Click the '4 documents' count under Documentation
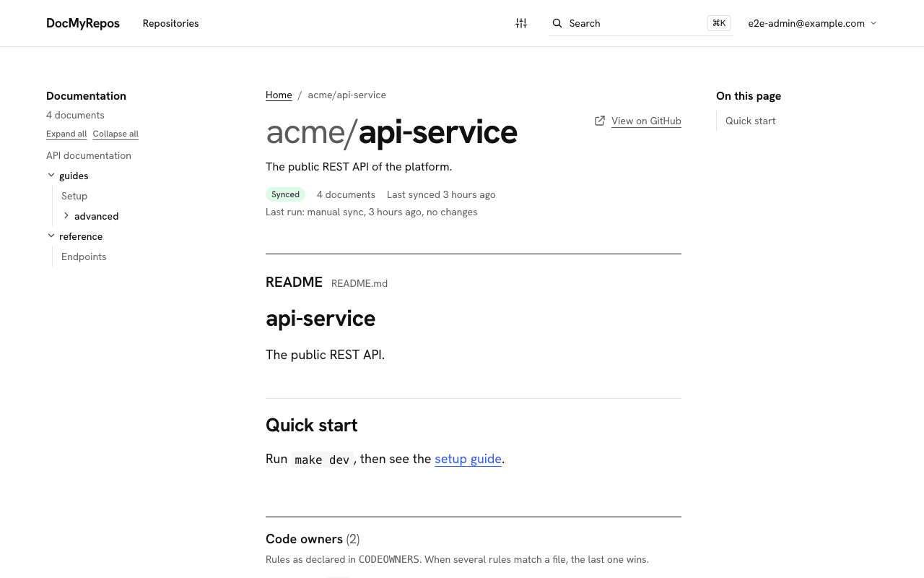The width and height of the screenshot is (924, 578). click(x=75, y=115)
